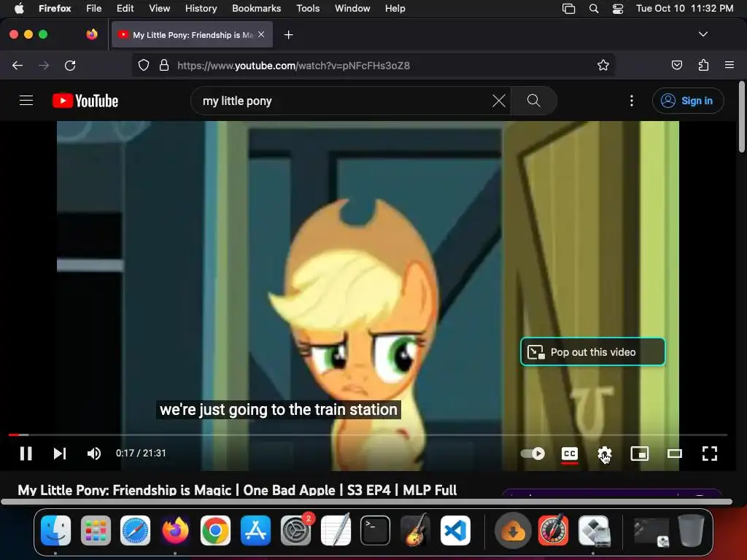Turn off closed captions (CC)
Screen dimensions: 747x560
click(569, 454)
